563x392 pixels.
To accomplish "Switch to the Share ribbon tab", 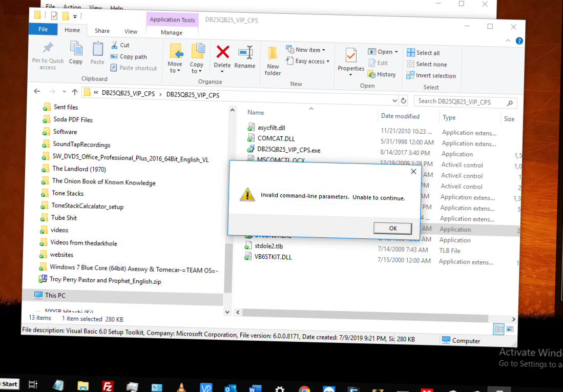I will pos(102,31).
